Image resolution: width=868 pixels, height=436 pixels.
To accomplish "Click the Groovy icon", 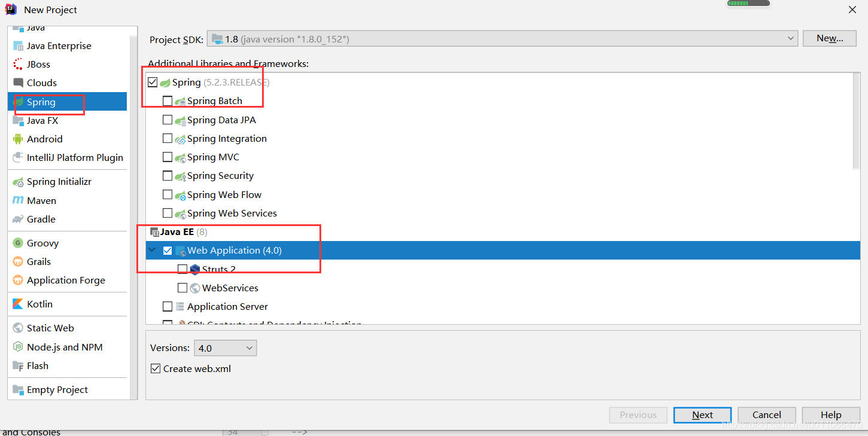I will [x=18, y=243].
